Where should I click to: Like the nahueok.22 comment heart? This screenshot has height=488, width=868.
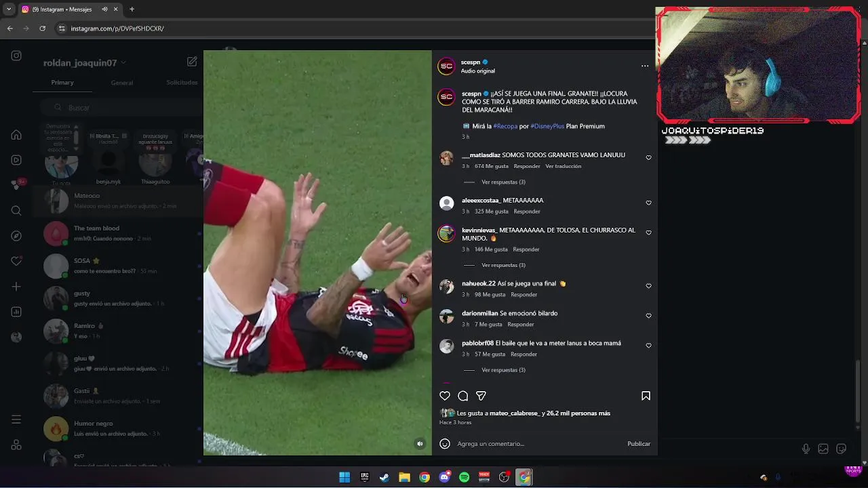pos(648,287)
